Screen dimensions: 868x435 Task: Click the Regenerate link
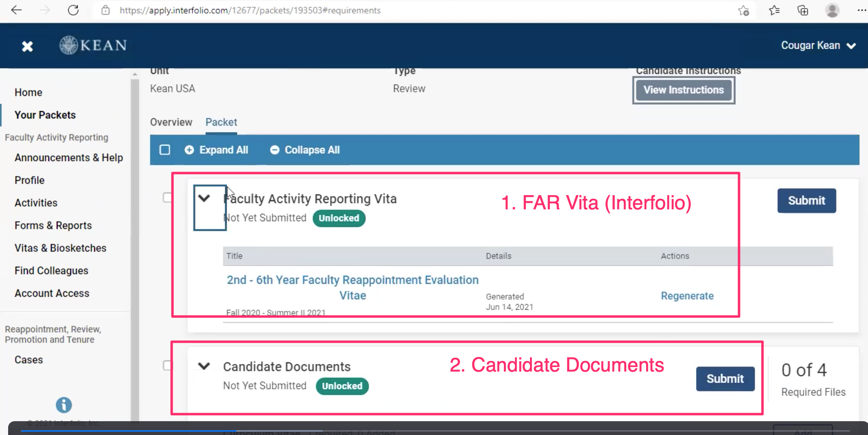coord(687,296)
